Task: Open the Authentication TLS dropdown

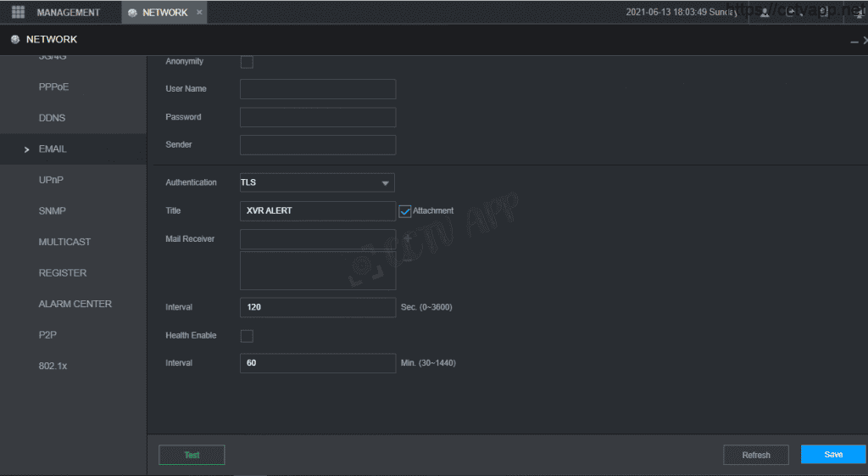Action: (317, 182)
